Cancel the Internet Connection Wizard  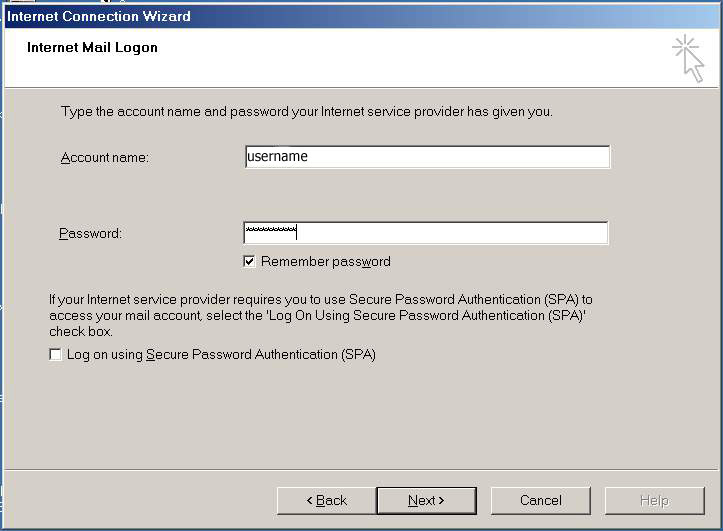click(x=540, y=500)
